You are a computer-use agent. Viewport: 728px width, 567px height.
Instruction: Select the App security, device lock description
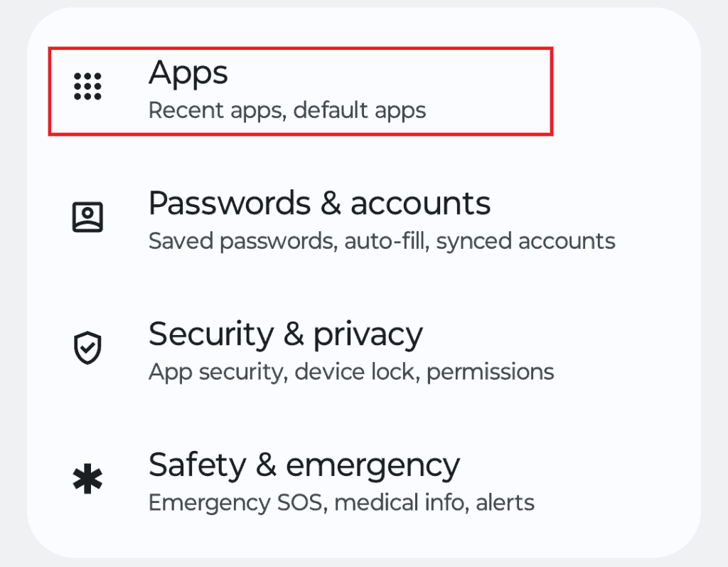pos(351,371)
